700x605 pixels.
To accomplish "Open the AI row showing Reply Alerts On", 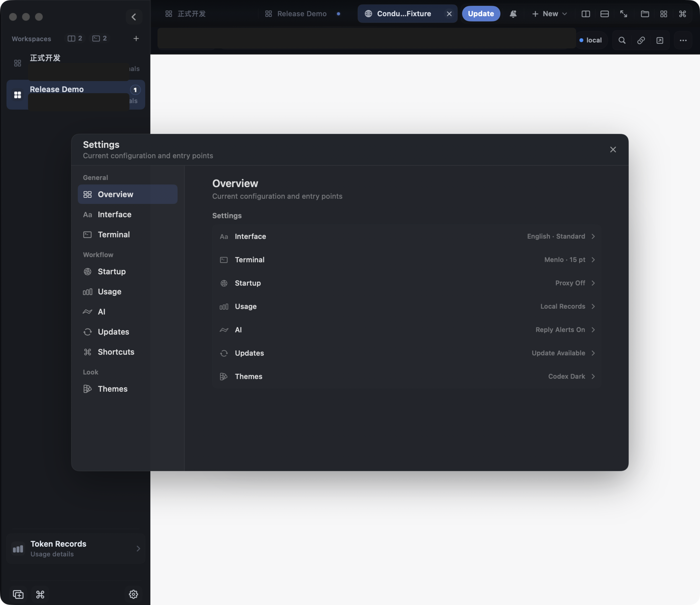I will 406,330.
